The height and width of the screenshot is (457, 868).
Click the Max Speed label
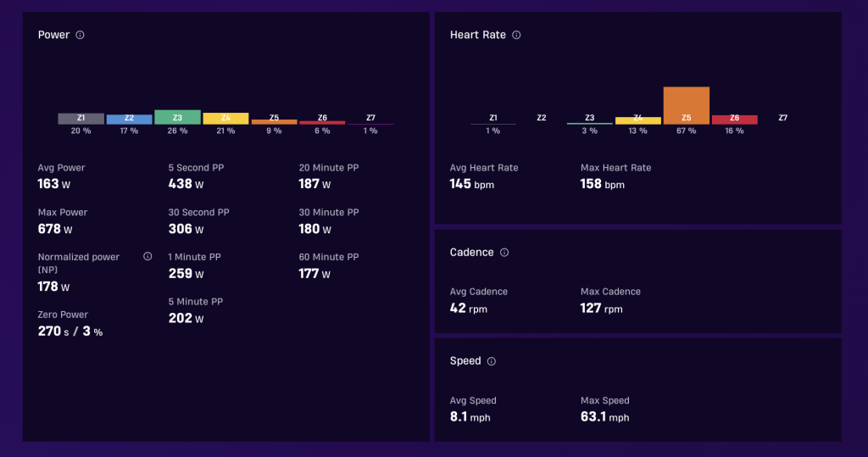tap(604, 400)
